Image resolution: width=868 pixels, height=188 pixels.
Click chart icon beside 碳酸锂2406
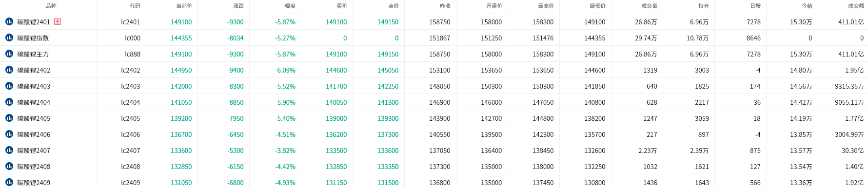coord(9,134)
